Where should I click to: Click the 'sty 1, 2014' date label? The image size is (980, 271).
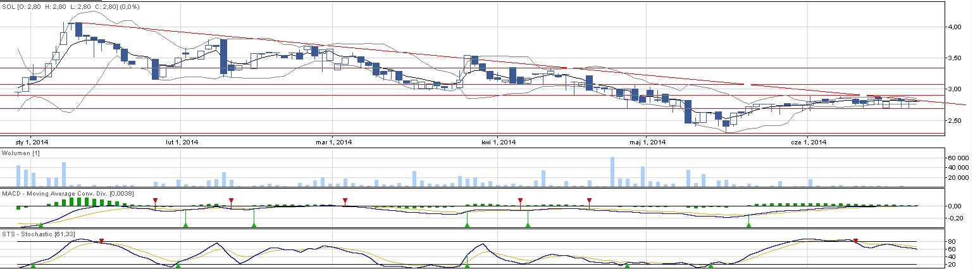pyautogui.click(x=30, y=142)
